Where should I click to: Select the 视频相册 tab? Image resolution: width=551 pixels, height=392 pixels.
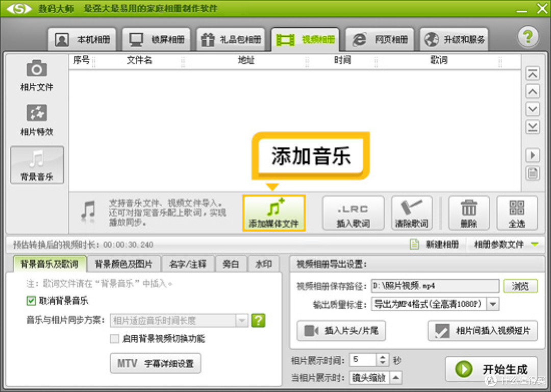(x=305, y=39)
